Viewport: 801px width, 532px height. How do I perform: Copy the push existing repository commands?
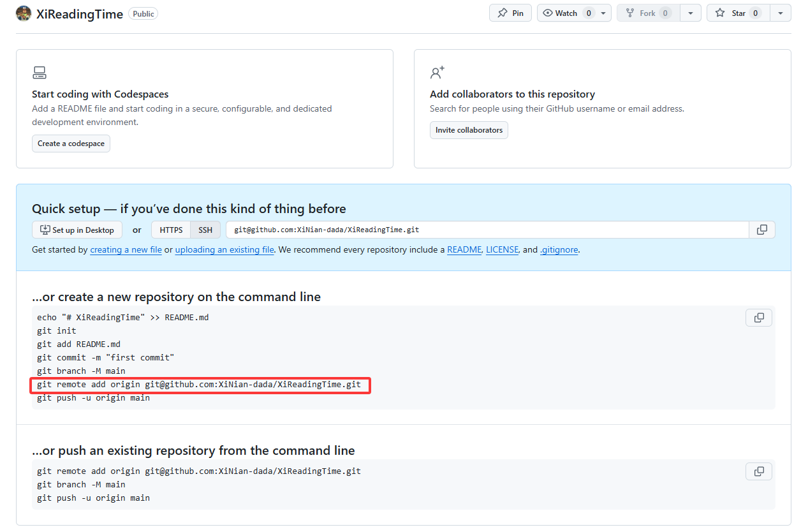pyautogui.click(x=758, y=471)
